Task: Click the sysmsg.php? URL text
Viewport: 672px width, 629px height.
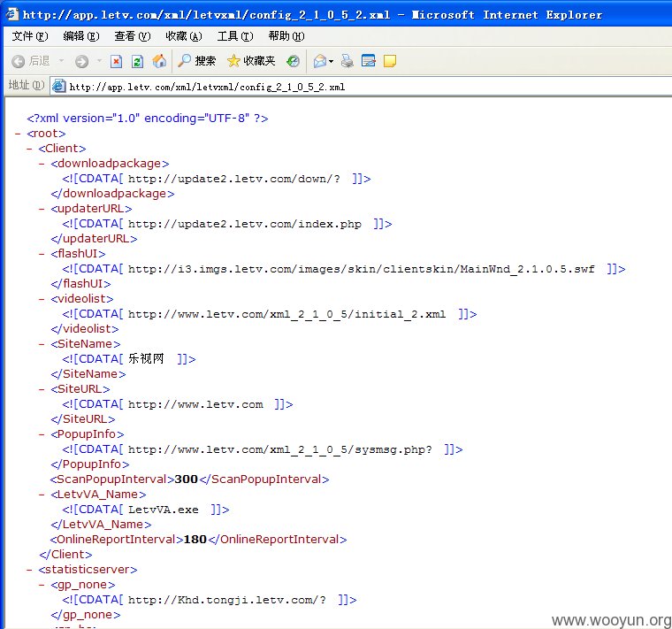Action: [x=280, y=449]
